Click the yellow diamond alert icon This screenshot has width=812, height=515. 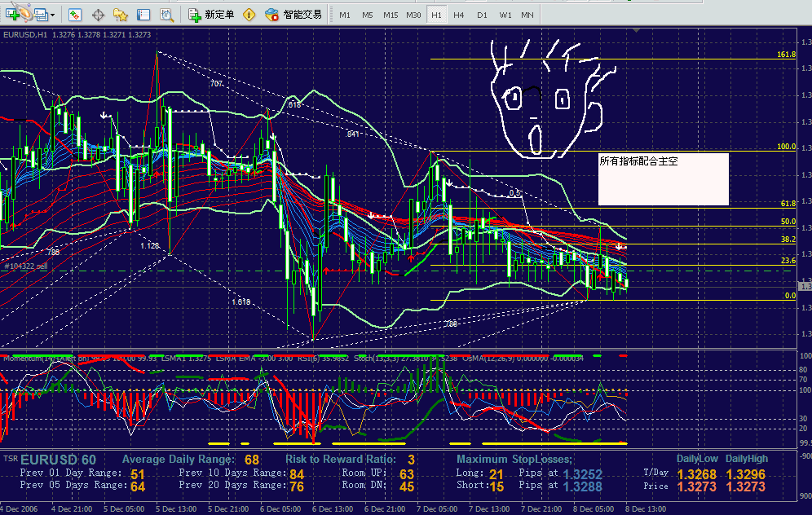(x=249, y=15)
